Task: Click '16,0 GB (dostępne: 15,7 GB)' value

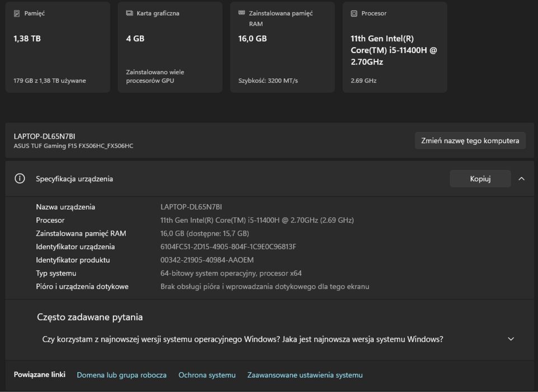Action: coord(204,234)
